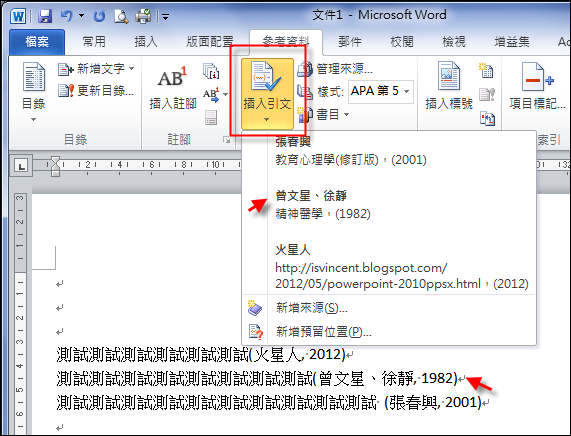Open the 書目 bibliography dropdown
The image size is (571, 436).
point(323,115)
